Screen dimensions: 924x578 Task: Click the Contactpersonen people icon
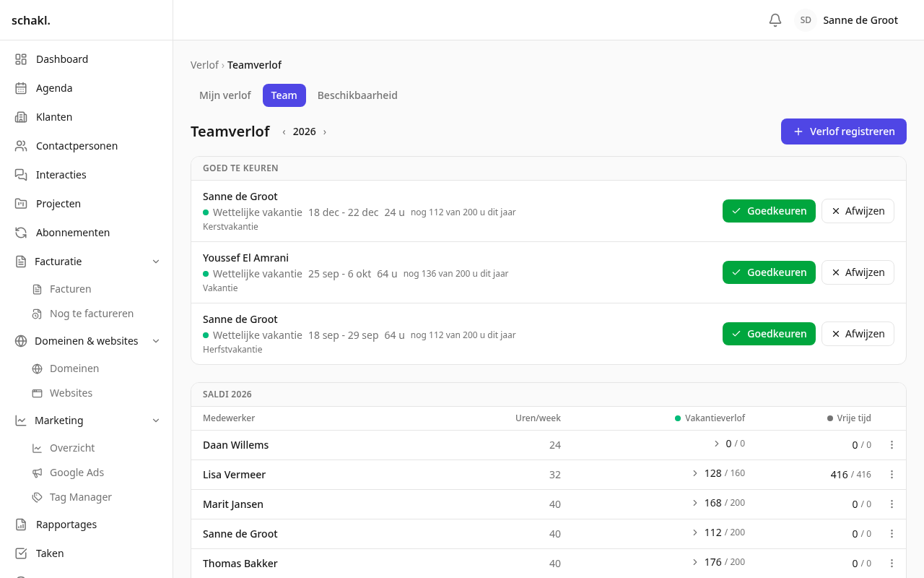coord(21,146)
